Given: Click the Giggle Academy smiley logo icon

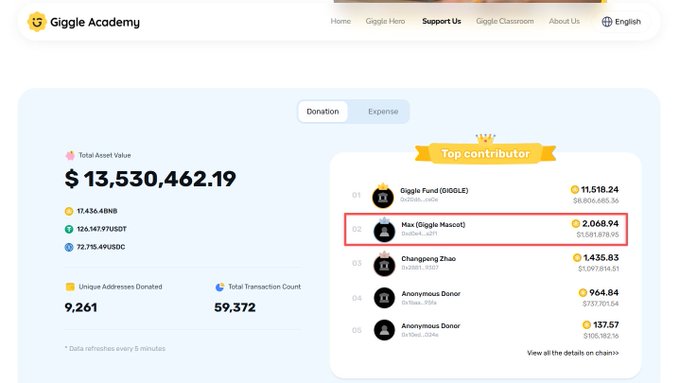Looking at the screenshot, I should pyautogui.click(x=37, y=22).
